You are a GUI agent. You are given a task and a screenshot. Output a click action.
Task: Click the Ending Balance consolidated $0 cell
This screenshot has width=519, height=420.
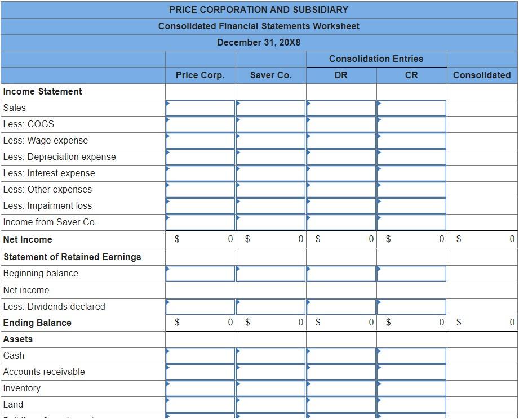[x=481, y=322]
